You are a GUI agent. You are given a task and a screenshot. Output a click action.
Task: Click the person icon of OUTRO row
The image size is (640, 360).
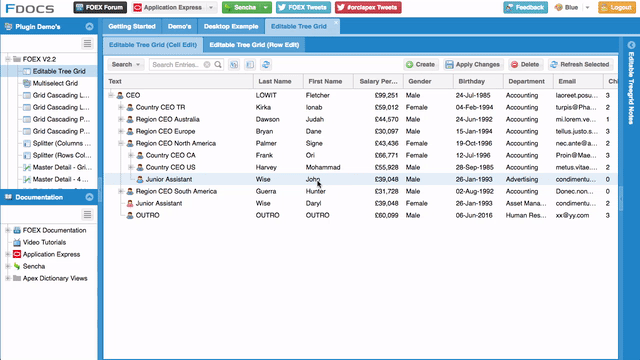[x=130, y=216]
